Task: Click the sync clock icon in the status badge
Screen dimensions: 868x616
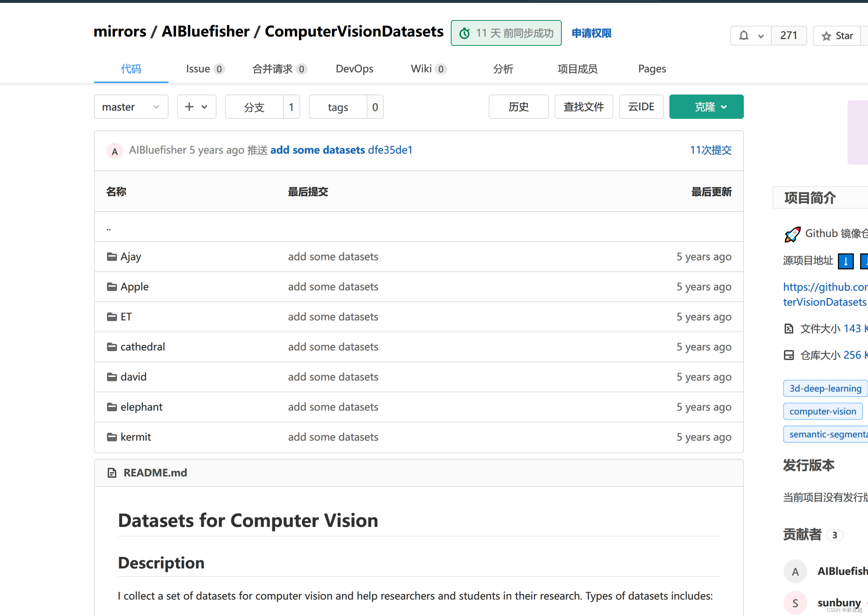Action: (464, 33)
